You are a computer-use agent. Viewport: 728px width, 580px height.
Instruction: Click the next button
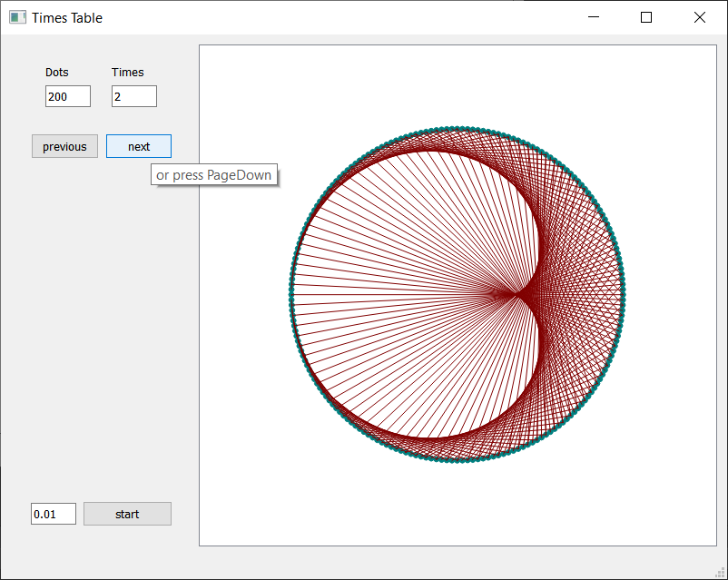click(x=139, y=146)
